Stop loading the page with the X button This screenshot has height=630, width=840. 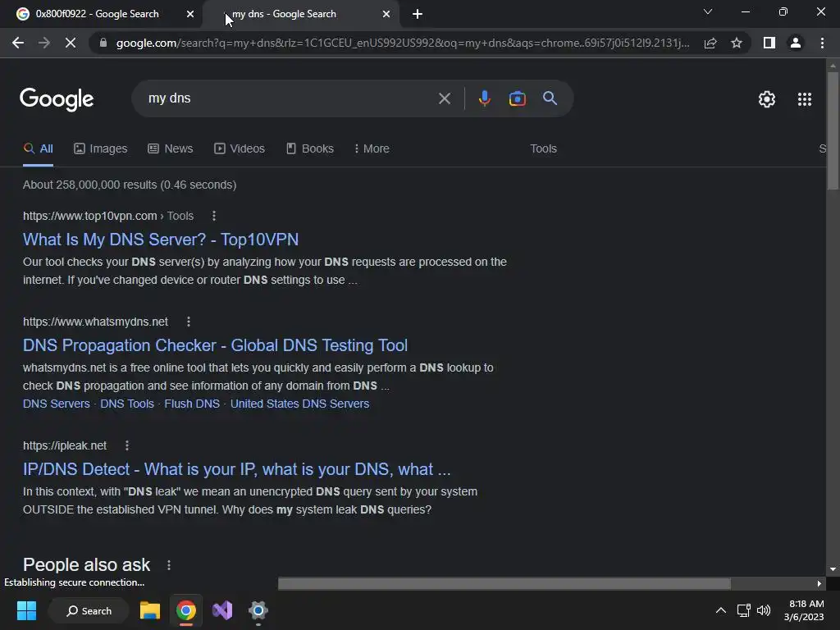click(71, 43)
